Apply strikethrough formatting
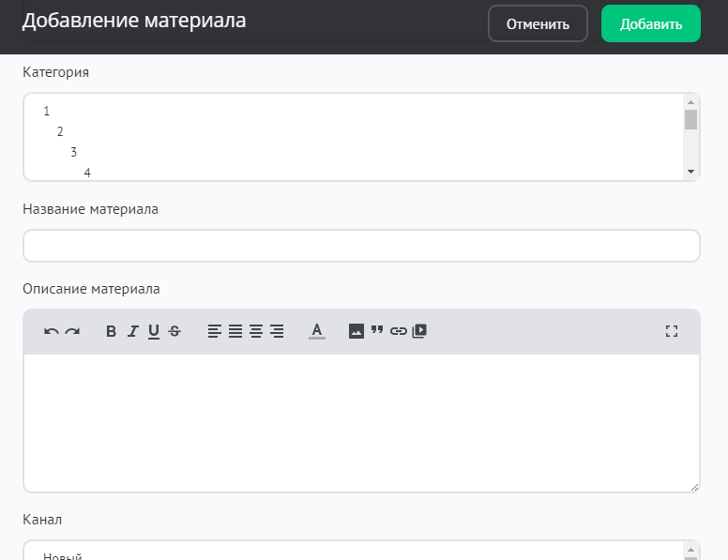The height and width of the screenshot is (560, 728). [174, 331]
